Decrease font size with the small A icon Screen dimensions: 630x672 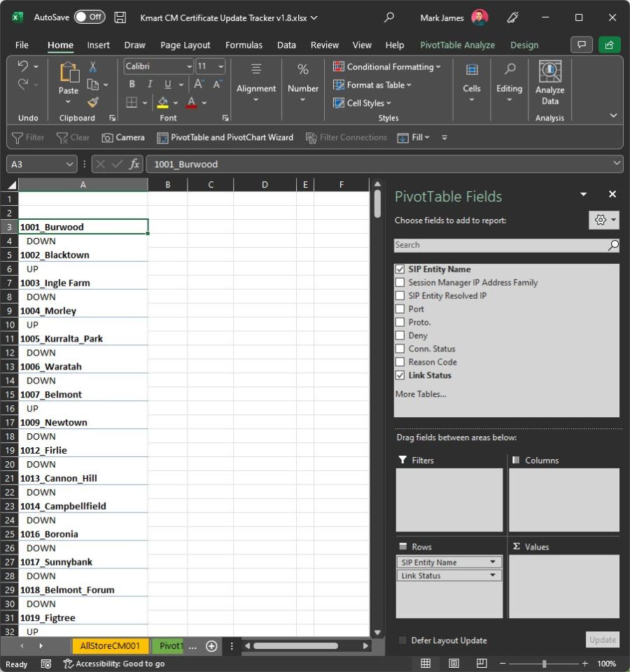[217, 84]
